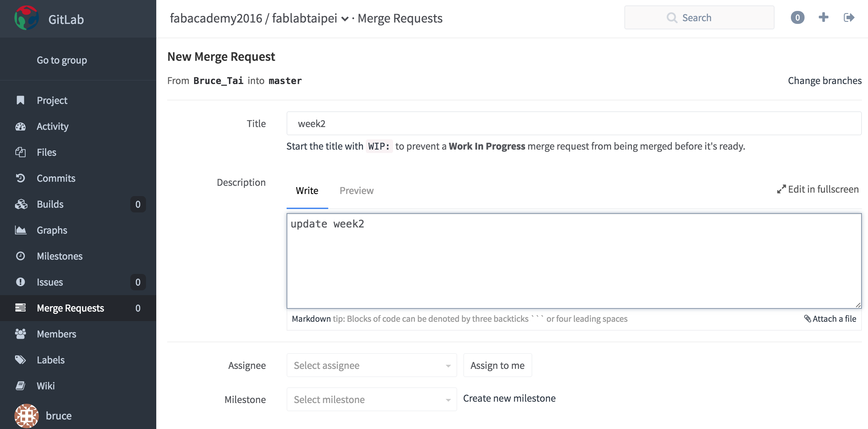This screenshot has height=429, width=868.
Task: Open Project in the sidebar
Action: (x=78, y=100)
